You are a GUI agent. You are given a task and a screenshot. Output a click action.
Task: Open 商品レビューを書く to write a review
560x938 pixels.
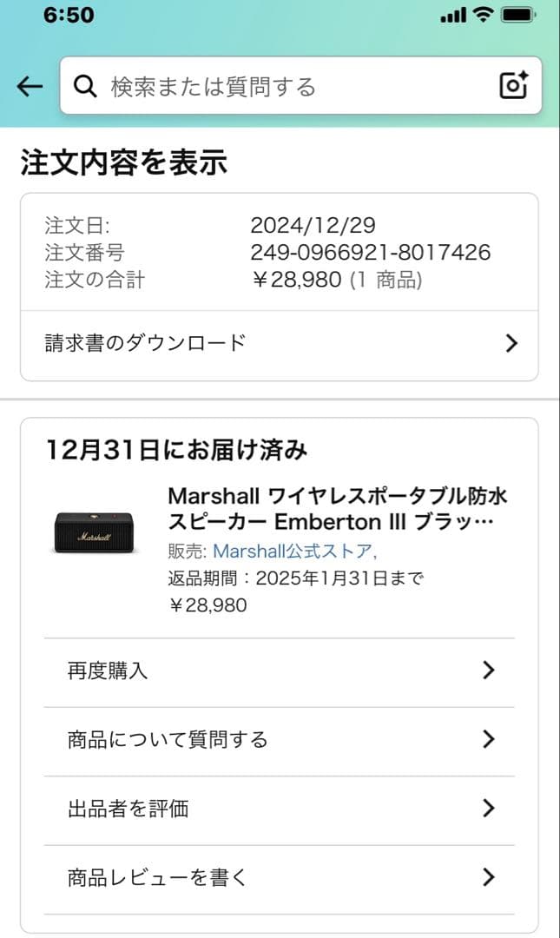[153, 877]
